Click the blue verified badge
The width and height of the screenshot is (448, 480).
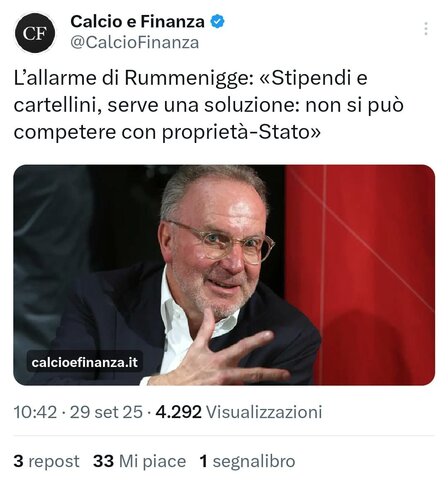click(217, 22)
